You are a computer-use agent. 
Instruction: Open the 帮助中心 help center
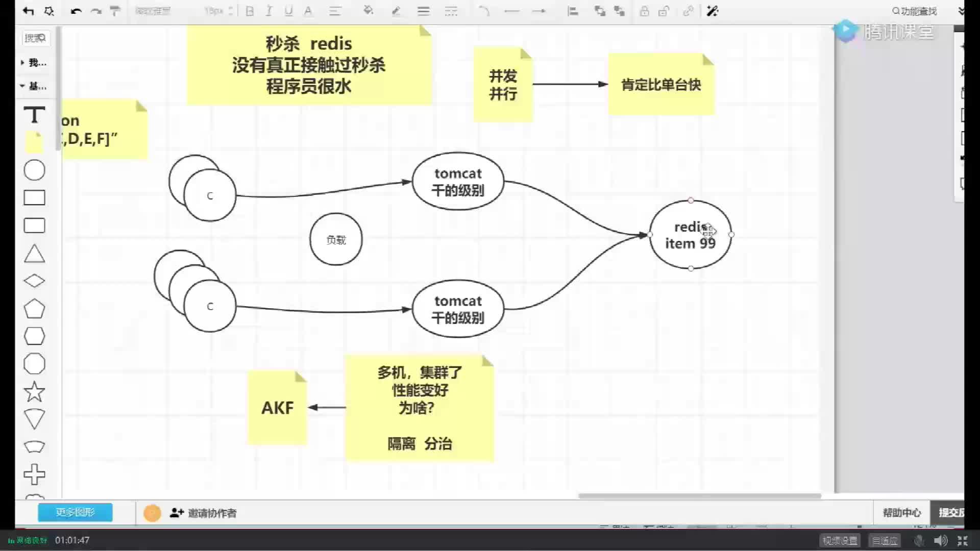pyautogui.click(x=902, y=513)
